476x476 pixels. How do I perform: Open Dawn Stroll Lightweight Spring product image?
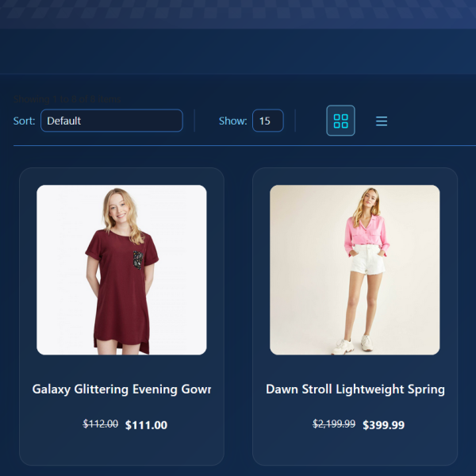(355, 270)
